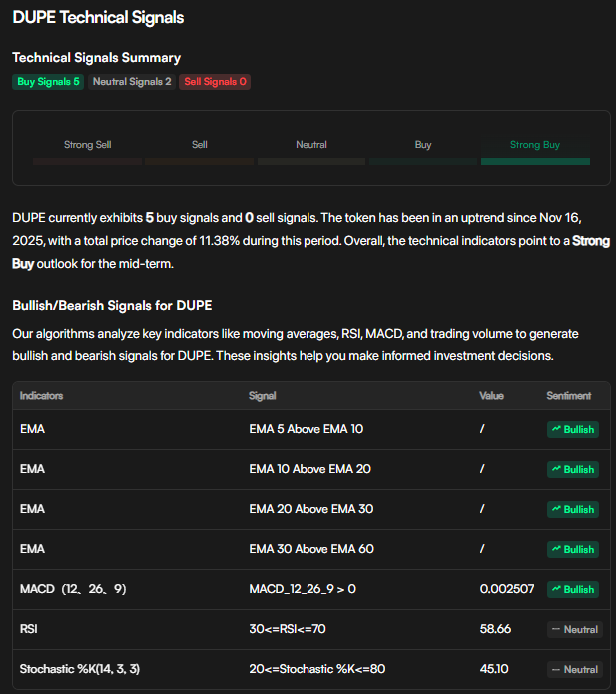The width and height of the screenshot is (616, 694).
Task: Click the MACD value 0.002507
Action: click(x=507, y=589)
